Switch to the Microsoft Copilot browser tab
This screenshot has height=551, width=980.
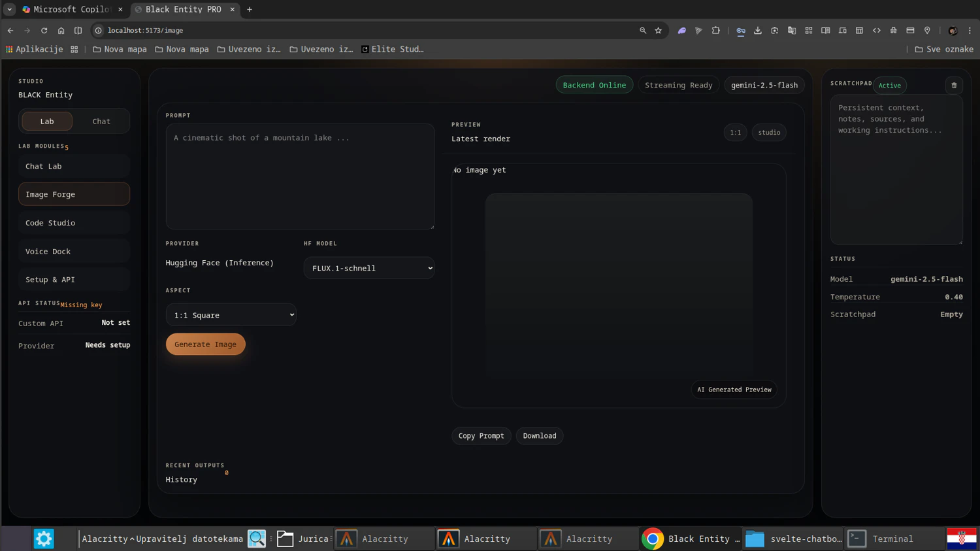(73, 10)
